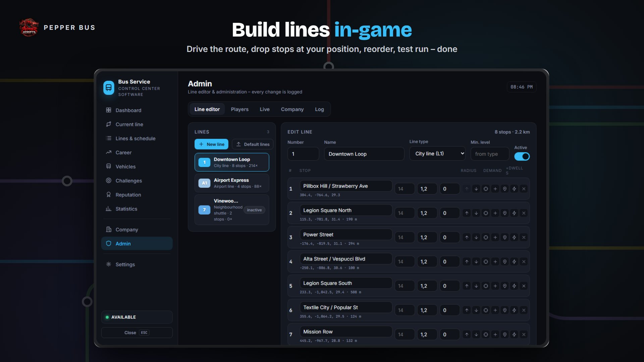Click crosshair icon on Legion Square North row
This screenshot has height=362, width=644.
tap(485, 213)
